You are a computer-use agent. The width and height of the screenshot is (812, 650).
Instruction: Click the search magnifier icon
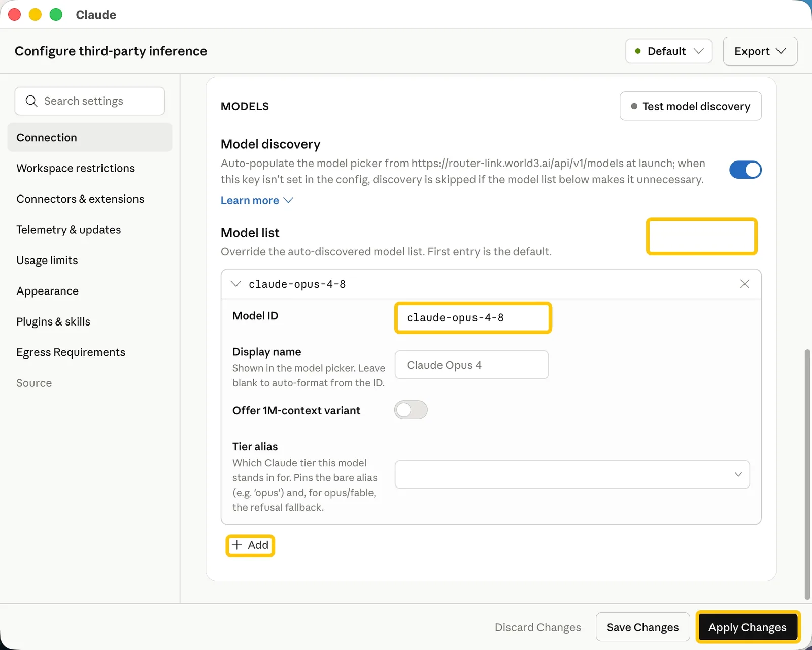[x=31, y=101]
